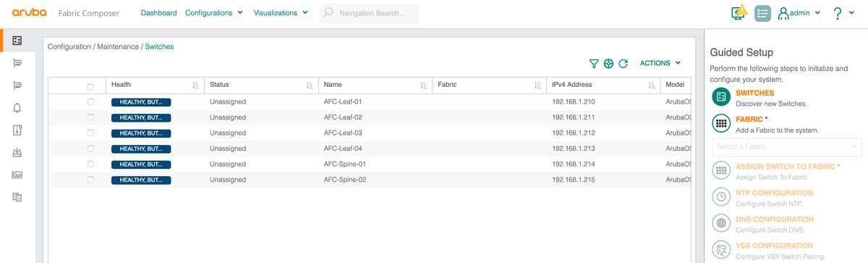The height and width of the screenshot is (263, 868).
Task: Select the checkbox for AFC-Spine-02
Action: pyautogui.click(x=90, y=179)
